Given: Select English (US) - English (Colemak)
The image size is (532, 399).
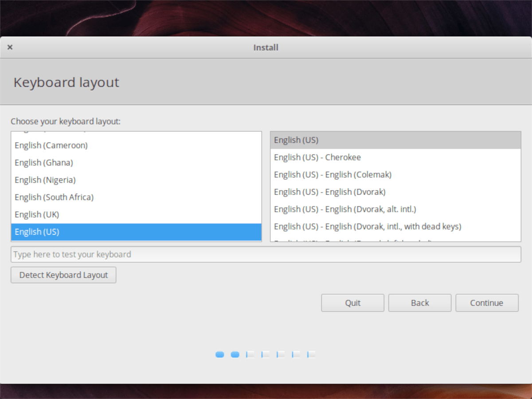Looking at the screenshot, I should click(395, 175).
